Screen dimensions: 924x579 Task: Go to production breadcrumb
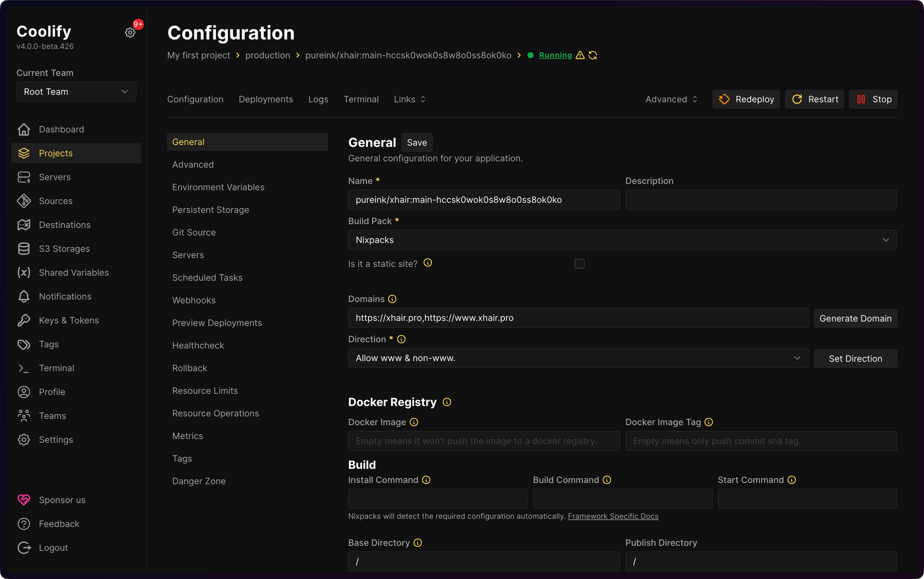(x=267, y=55)
